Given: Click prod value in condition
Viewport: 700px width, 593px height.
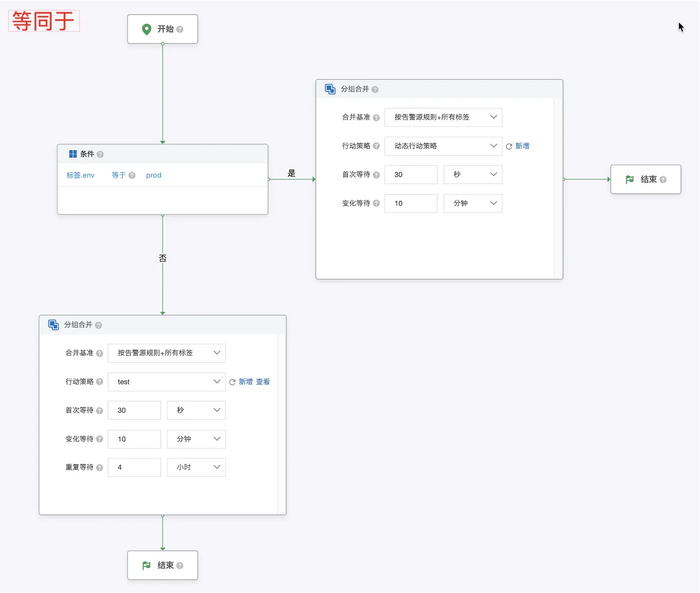Looking at the screenshot, I should (x=153, y=175).
